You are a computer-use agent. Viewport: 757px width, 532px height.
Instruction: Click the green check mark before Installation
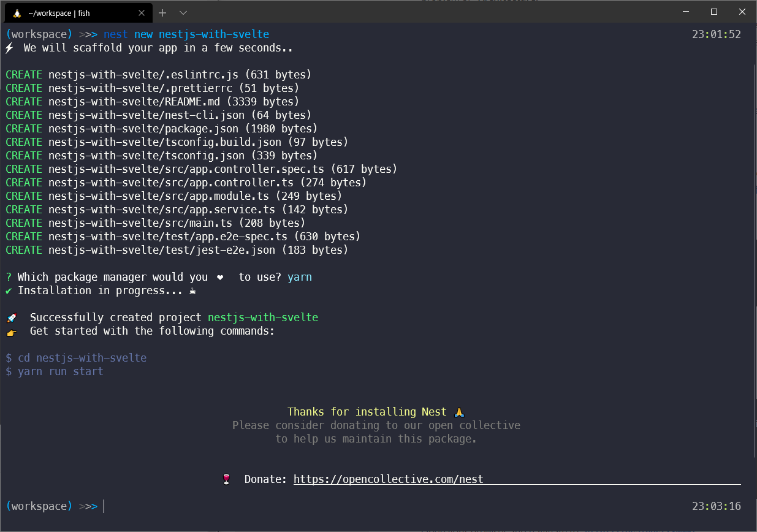click(x=9, y=291)
